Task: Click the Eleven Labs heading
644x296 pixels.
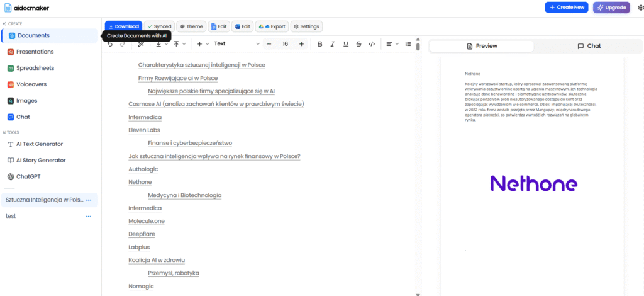Action: pos(144,130)
